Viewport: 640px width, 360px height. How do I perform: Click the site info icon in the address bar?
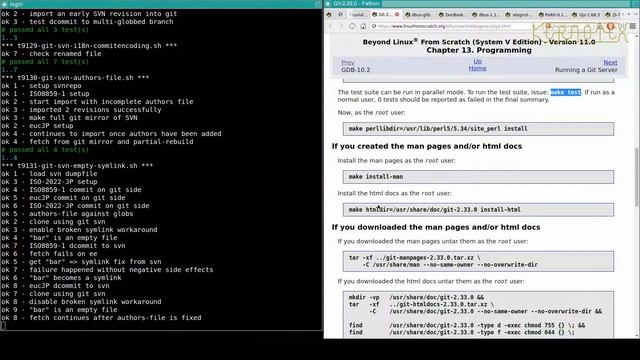pyautogui.click(x=374, y=26)
